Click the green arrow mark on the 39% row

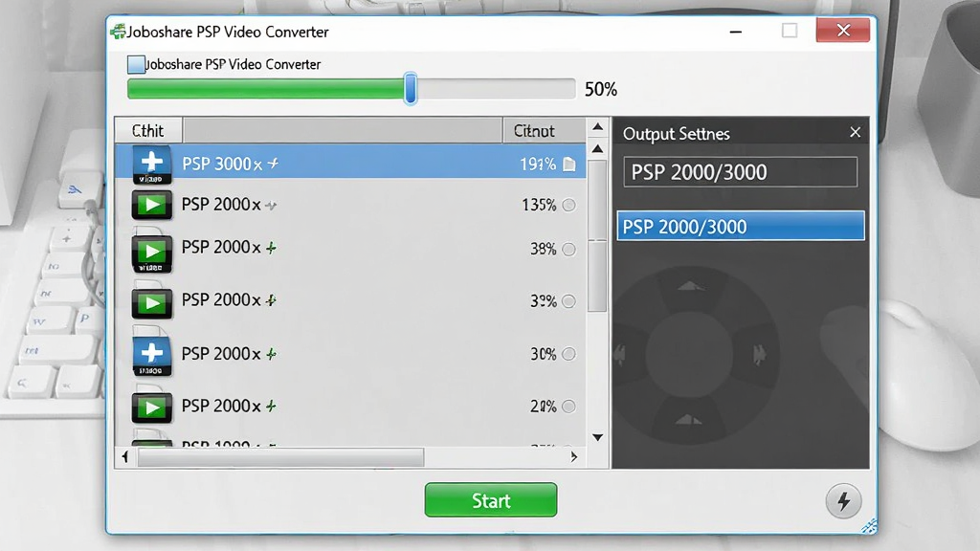click(x=271, y=300)
